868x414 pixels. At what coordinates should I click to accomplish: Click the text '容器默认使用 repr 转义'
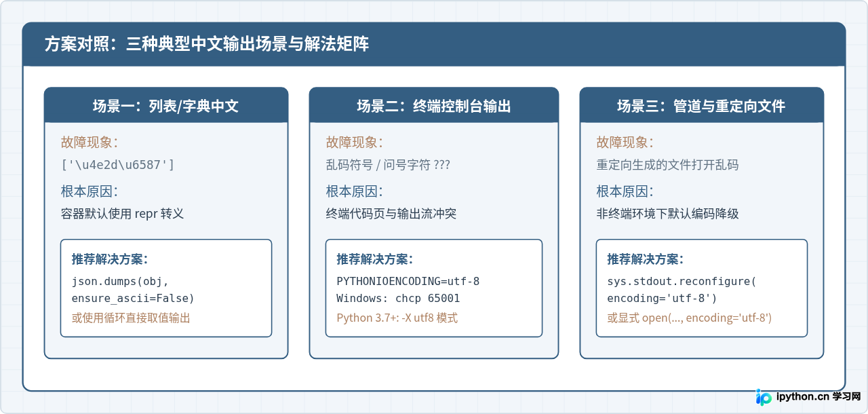122,214
